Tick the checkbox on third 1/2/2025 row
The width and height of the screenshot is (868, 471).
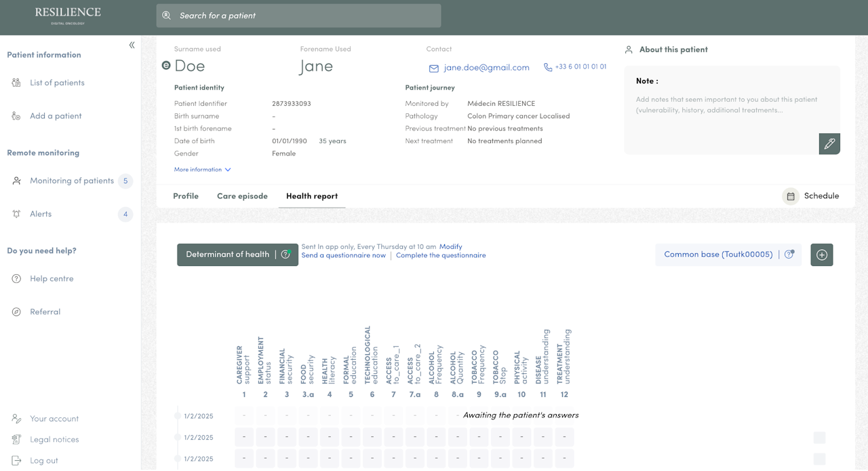[819, 459]
